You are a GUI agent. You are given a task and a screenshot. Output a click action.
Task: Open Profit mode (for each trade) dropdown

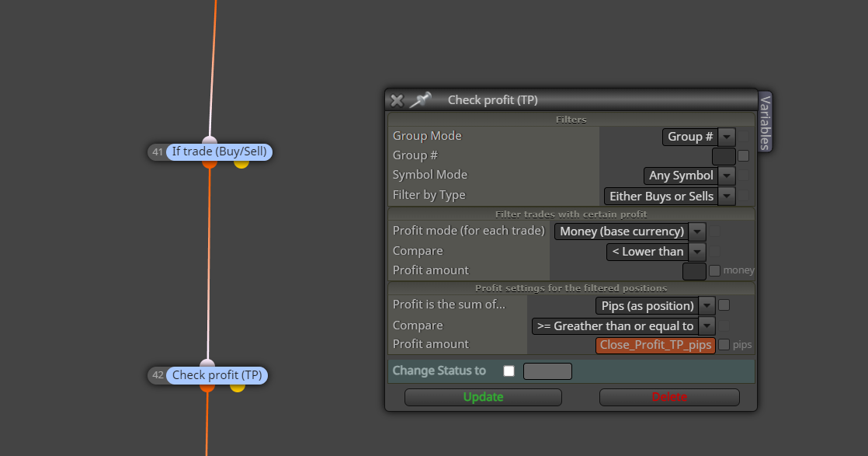(630, 231)
